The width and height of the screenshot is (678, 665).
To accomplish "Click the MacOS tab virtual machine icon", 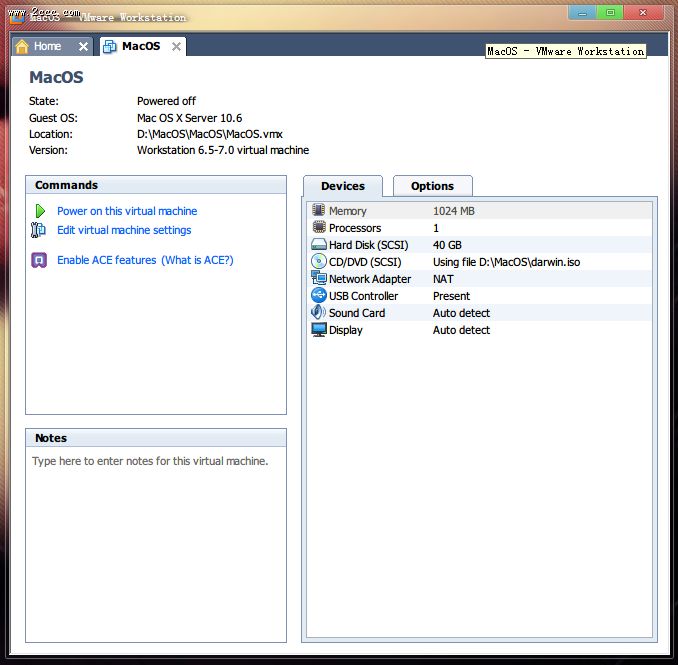I will point(109,46).
